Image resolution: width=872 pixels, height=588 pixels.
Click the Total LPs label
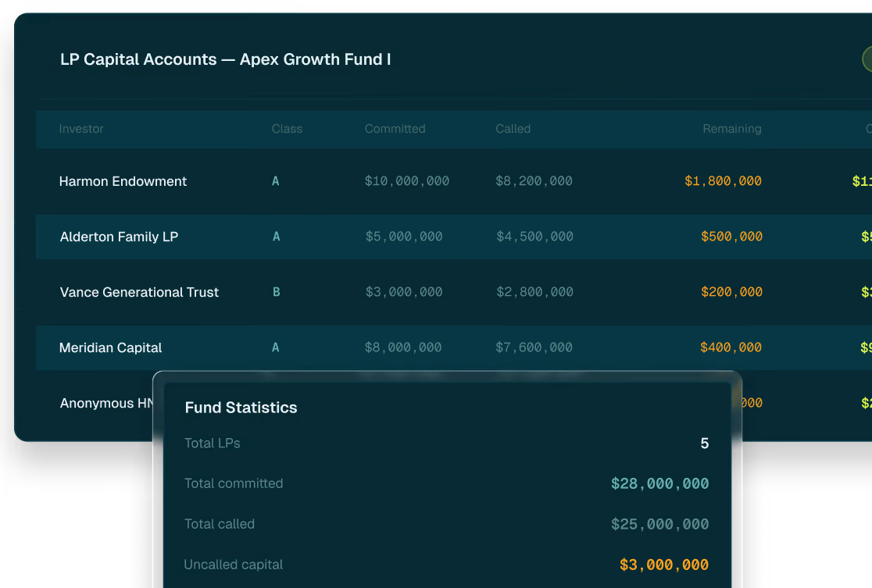213,444
